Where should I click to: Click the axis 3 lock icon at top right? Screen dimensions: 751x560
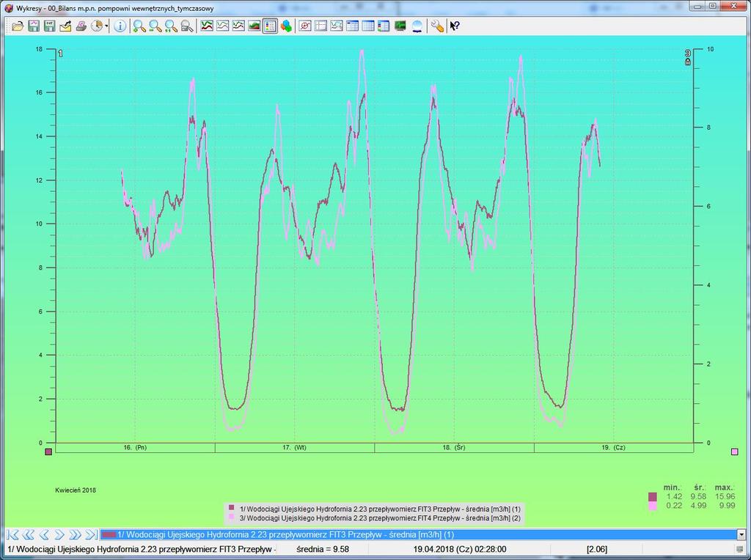[x=688, y=62]
